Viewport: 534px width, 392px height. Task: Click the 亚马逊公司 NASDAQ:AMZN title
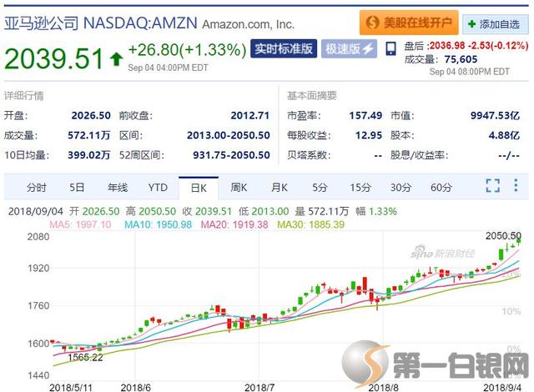[101, 23]
